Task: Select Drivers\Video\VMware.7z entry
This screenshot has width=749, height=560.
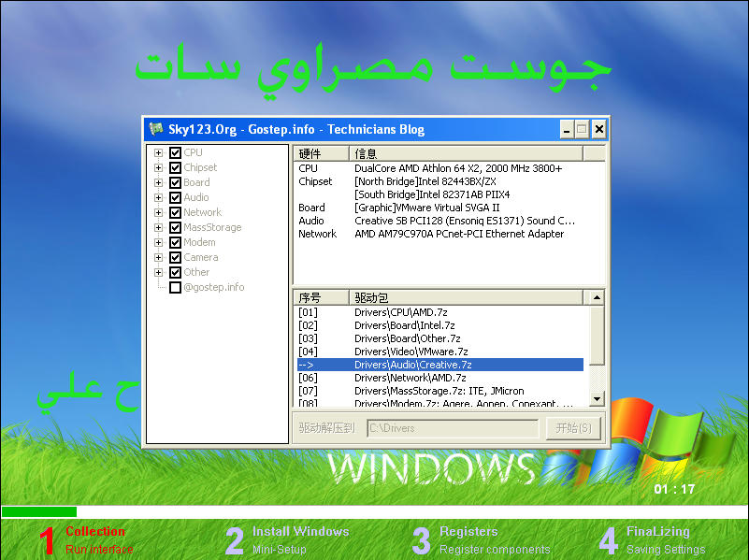Action: [x=439, y=352]
